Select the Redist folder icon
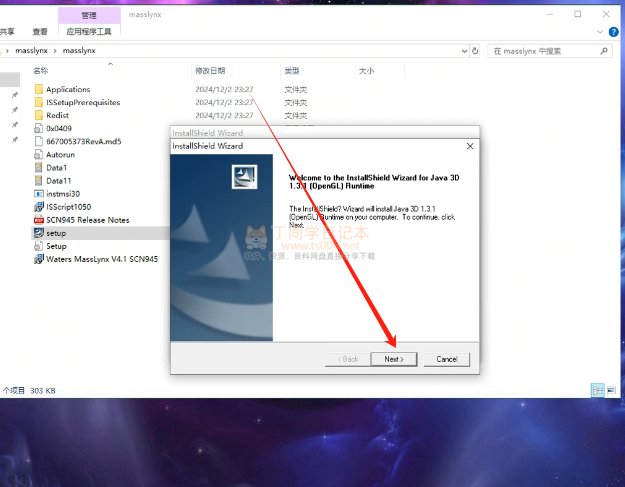 (39, 115)
